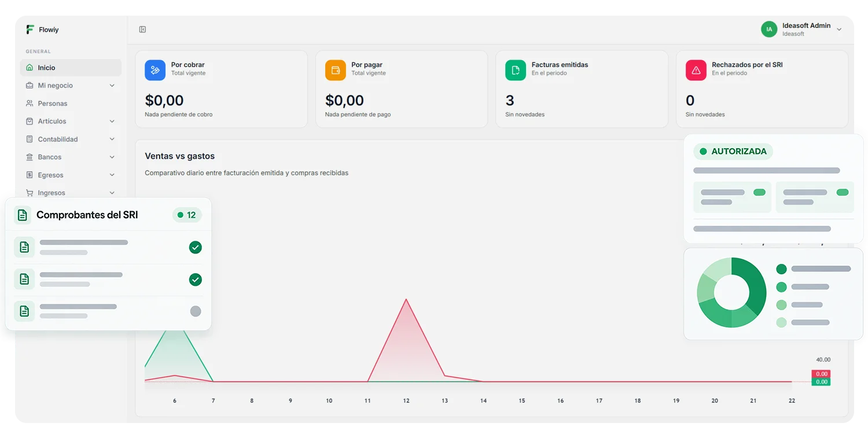Click the green Facturas emitidas document icon

click(516, 70)
